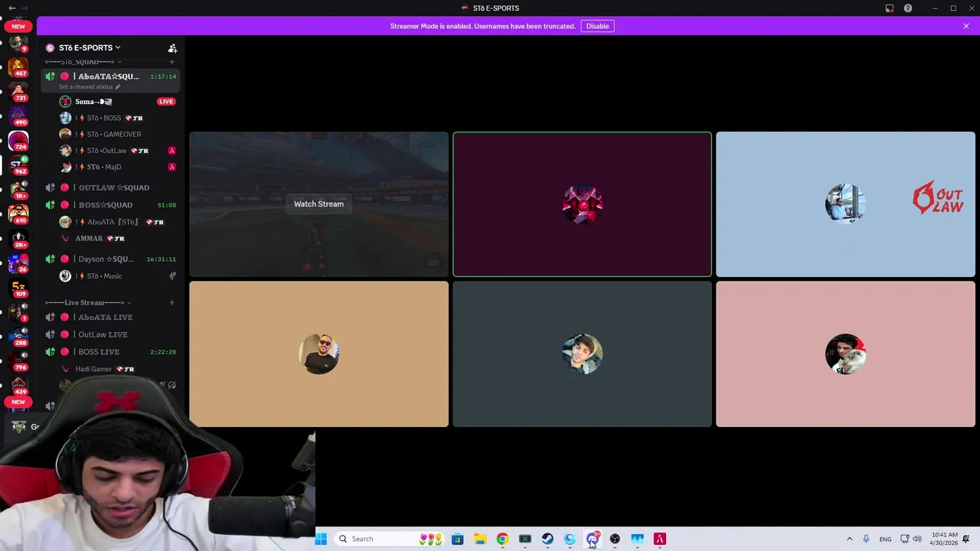Viewport: 980px width, 551px height.
Task: Click the taskbar Search box
Action: (390, 539)
